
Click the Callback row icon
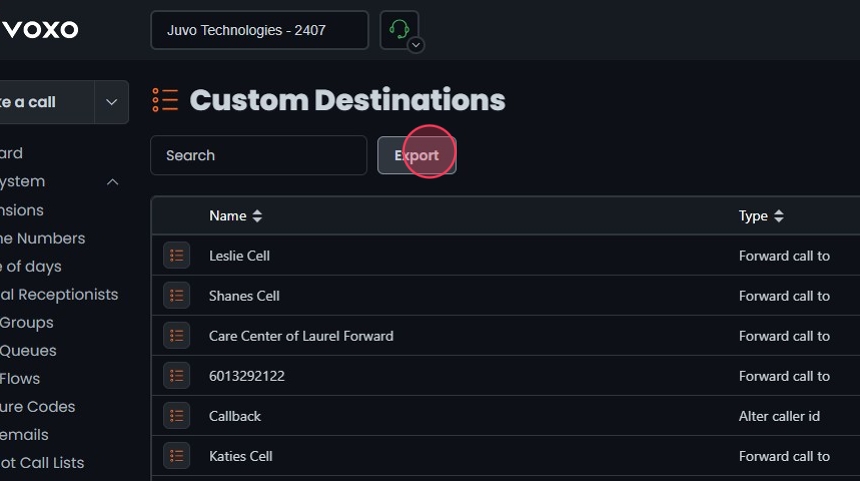pos(177,416)
